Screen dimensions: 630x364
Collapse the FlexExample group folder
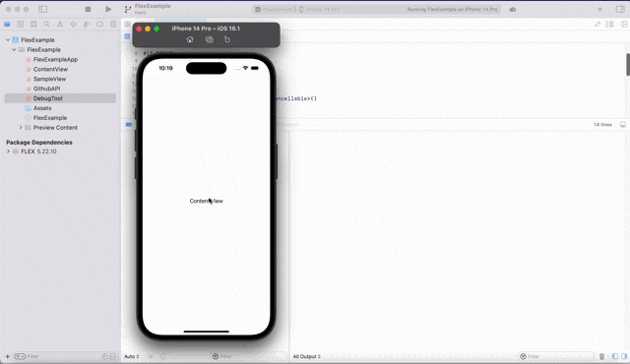tap(15, 49)
